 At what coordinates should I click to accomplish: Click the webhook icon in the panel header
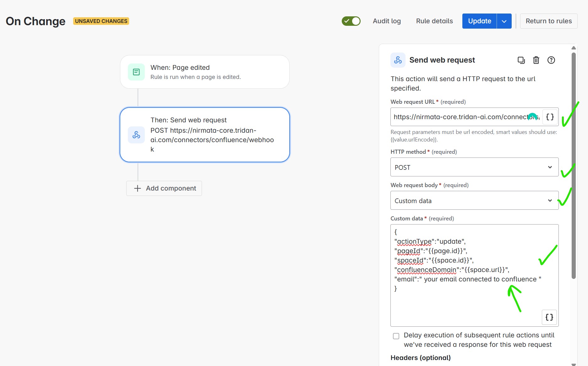[x=398, y=60]
